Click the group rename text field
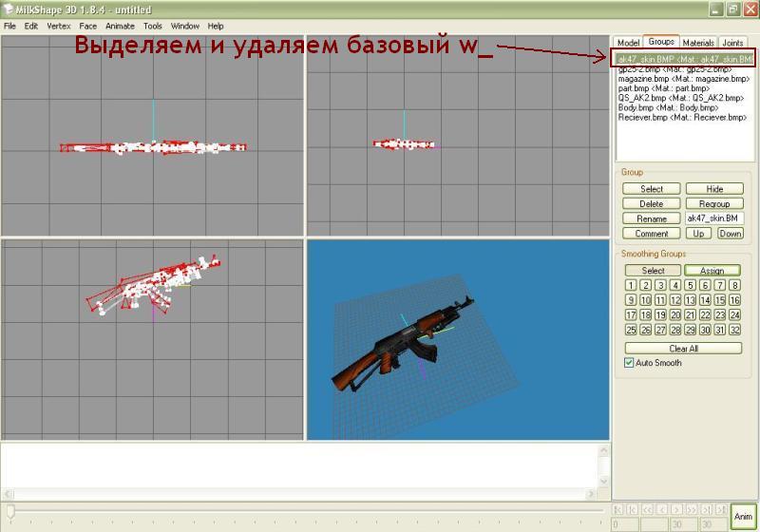 pos(714,218)
